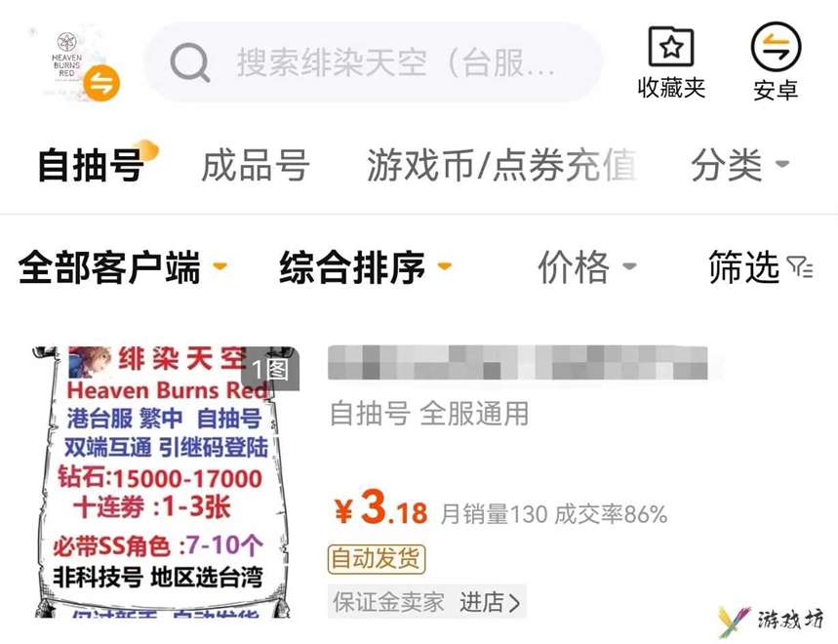Expand the 综合排序 sorting dropdown
The height and width of the screenshot is (644, 838).
pyautogui.click(x=366, y=266)
